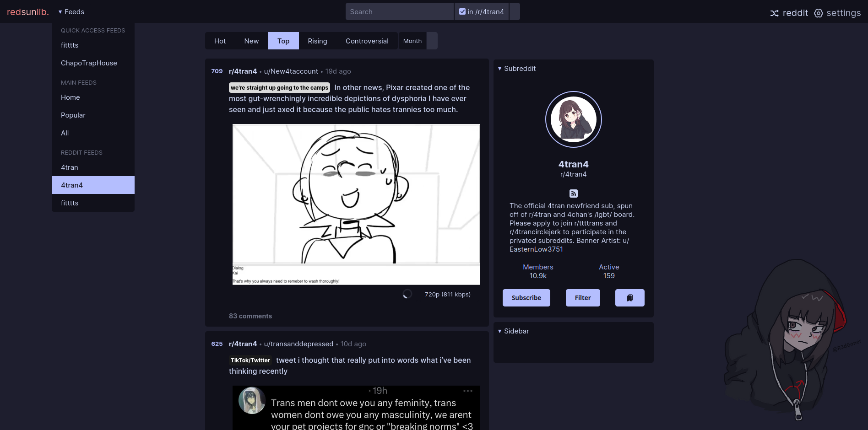The width and height of the screenshot is (868, 430).
Task: Click the 4tran4 subreddit avatar image
Action: tap(574, 119)
